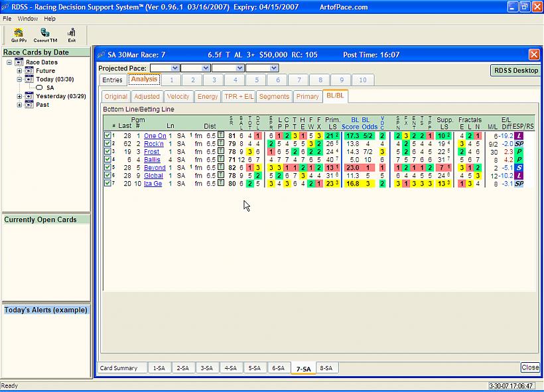Viewport: 544px width, 392px height.
Task: Uncheck the checkbox for horse Frost
Action: coord(107,151)
